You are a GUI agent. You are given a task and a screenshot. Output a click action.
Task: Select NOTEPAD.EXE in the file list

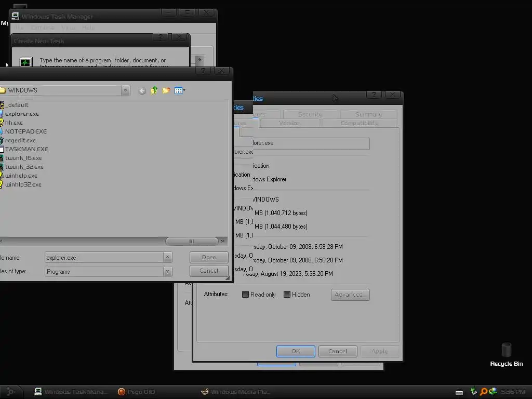[x=23, y=131]
